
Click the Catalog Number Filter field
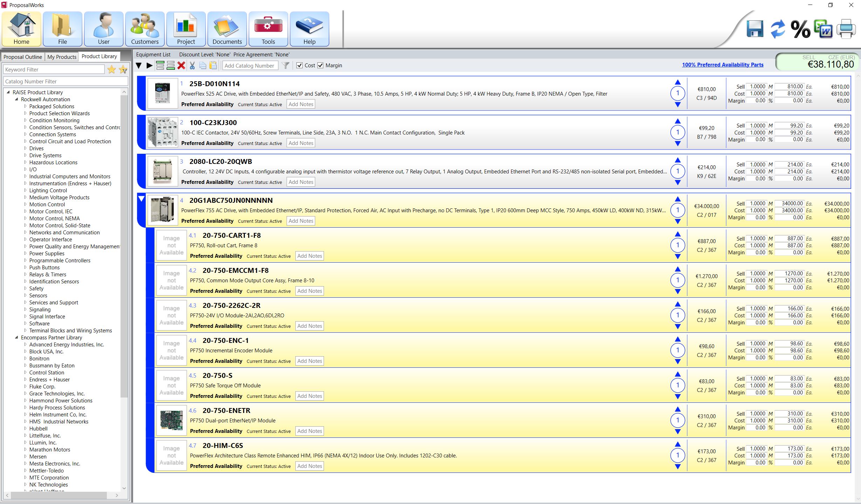click(66, 81)
